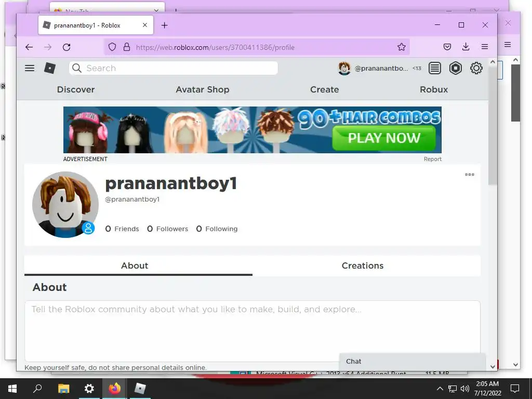Reload the Roblox profile page

pyautogui.click(x=66, y=47)
